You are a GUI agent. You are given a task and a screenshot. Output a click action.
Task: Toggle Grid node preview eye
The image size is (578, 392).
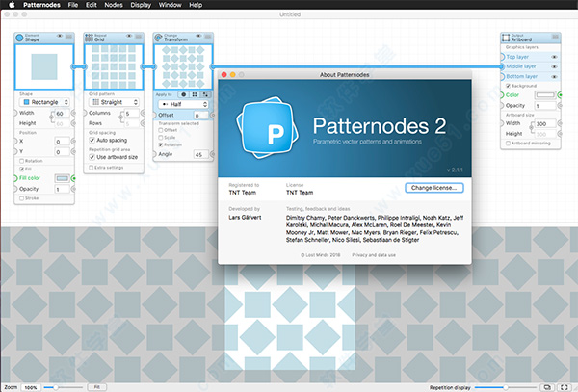(x=129, y=36)
